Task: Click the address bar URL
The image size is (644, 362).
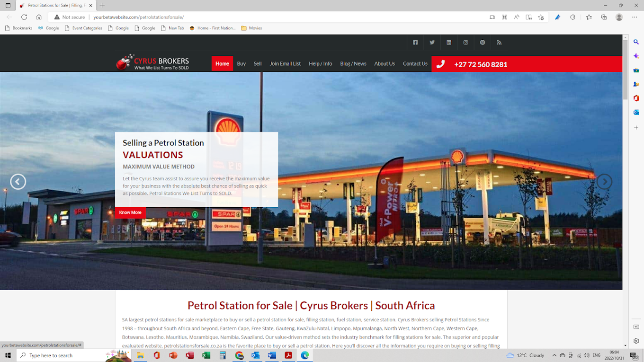Action: tap(138, 17)
